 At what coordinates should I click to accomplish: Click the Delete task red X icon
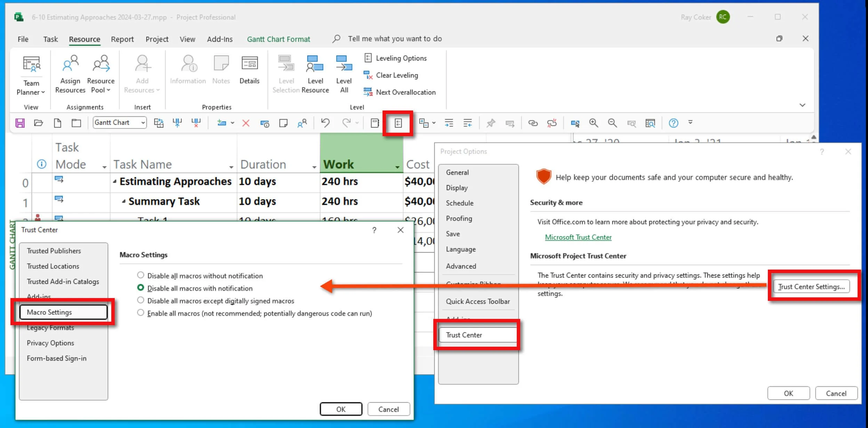pyautogui.click(x=246, y=123)
